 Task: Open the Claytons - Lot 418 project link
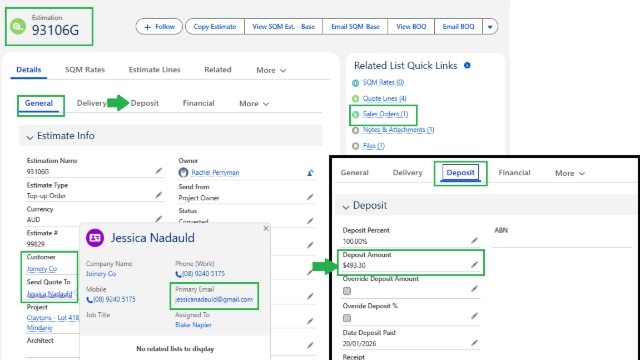[53, 318]
